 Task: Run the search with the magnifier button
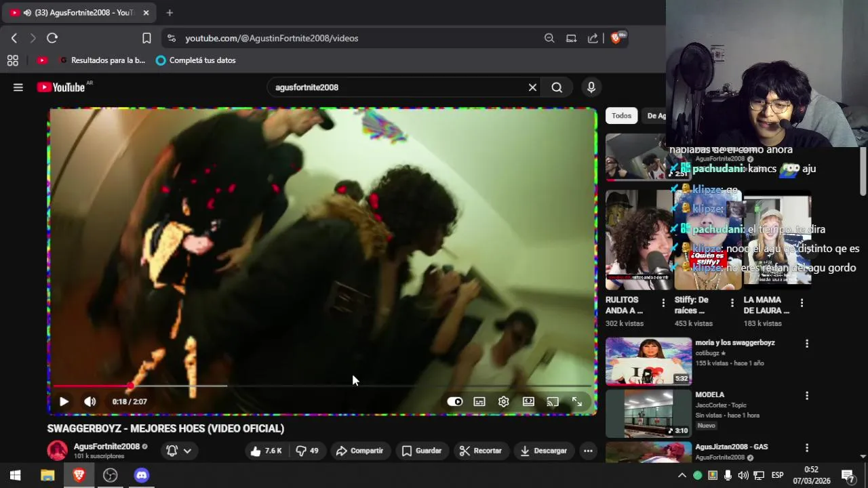(557, 87)
